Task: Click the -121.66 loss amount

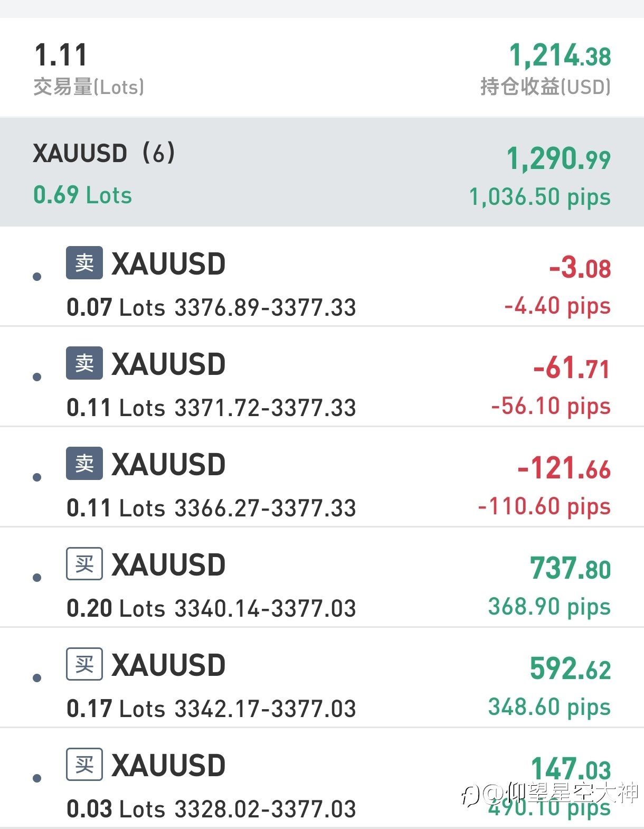Action: click(564, 469)
